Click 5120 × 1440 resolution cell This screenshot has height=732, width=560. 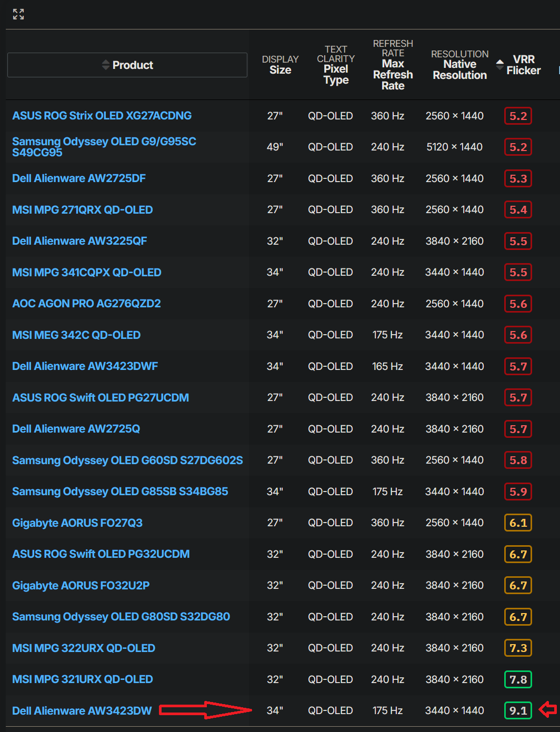click(x=455, y=147)
